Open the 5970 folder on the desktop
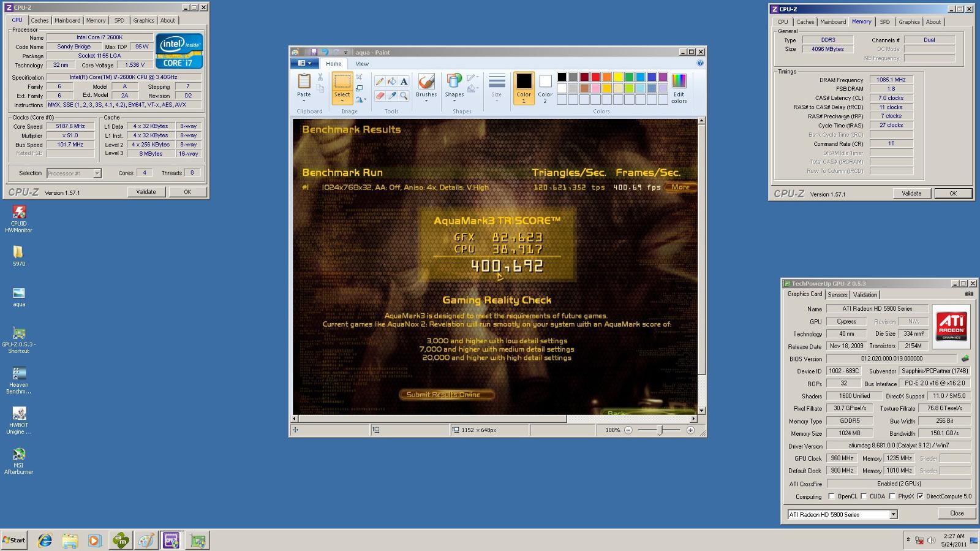 click(x=18, y=256)
